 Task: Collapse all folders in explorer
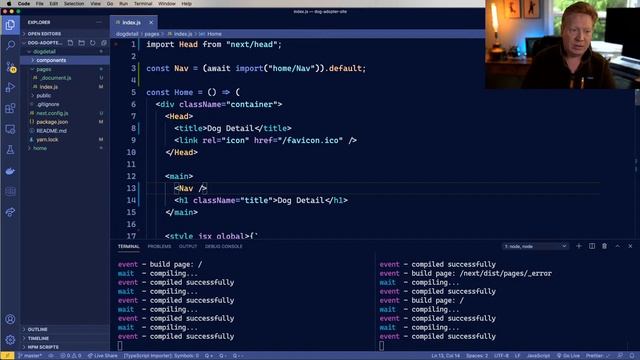coord(104,42)
